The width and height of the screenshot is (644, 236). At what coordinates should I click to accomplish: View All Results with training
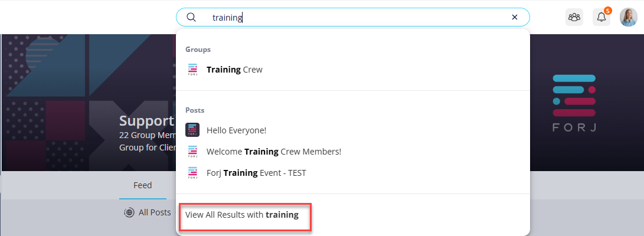tap(242, 215)
